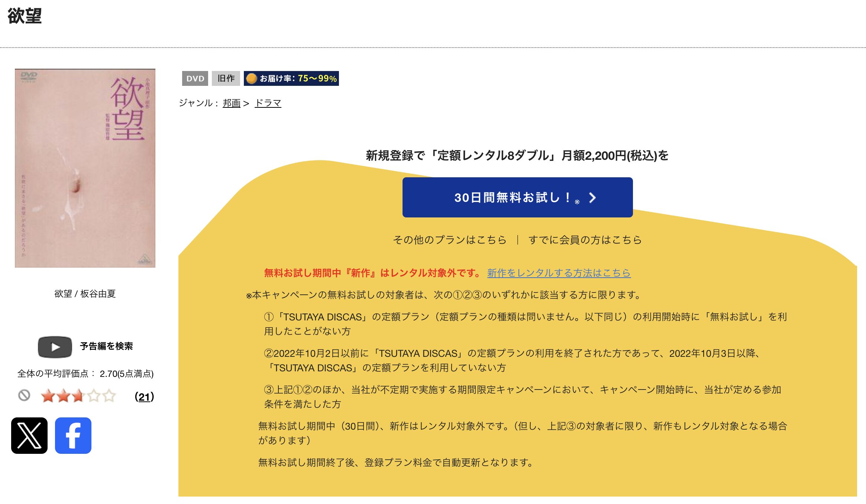The height and width of the screenshot is (504, 866).
Task: Click the 欲望 / 板谷由夏 caption
Action: pyautogui.click(x=85, y=294)
